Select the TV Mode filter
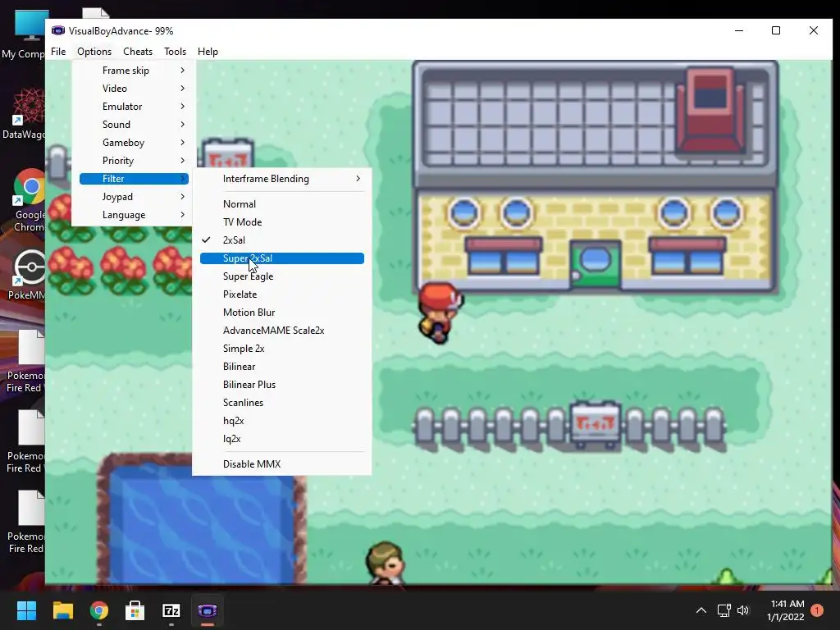The image size is (840, 630). (x=282, y=221)
